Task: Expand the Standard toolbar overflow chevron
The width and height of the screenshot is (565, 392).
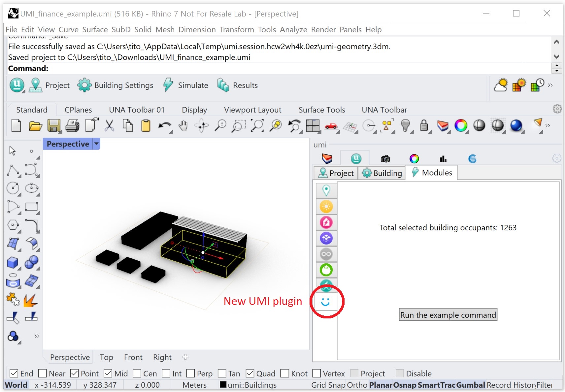Action: tap(548, 126)
